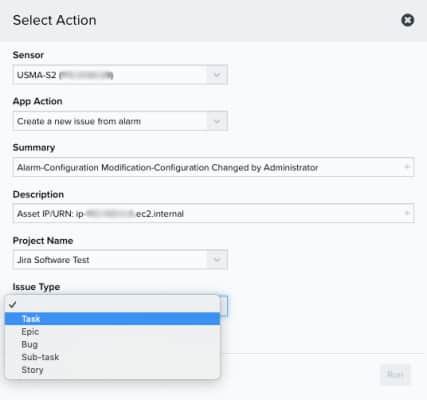
Task: Click the Project Name chevron arrow
Action: tap(217, 259)
